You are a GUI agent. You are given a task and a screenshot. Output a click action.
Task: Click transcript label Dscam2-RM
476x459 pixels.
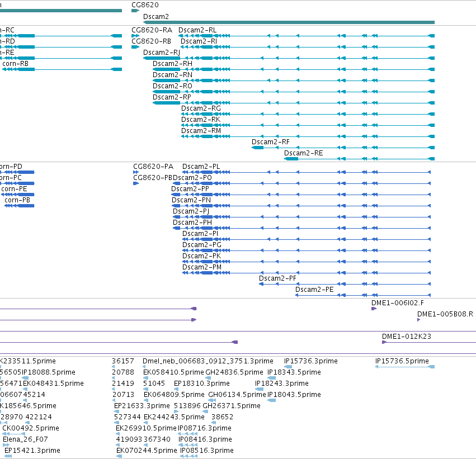coord(201,131)
